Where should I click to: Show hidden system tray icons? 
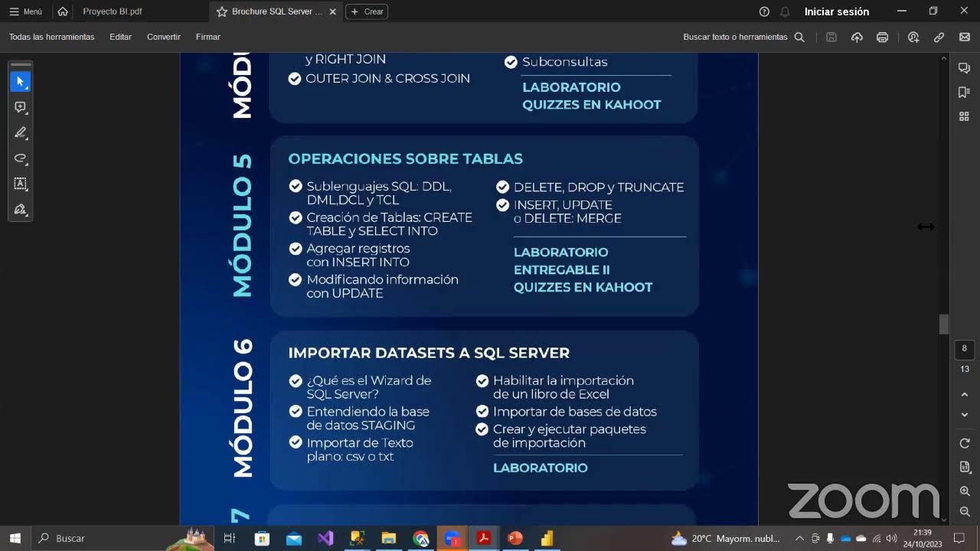coord(799,538)
